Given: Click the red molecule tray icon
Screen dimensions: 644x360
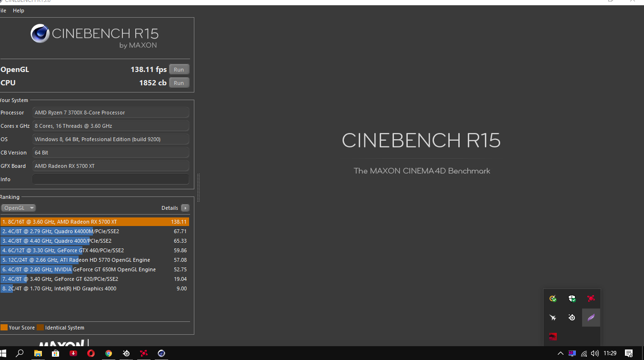Looking at the screenshot, I should [591, 298].
